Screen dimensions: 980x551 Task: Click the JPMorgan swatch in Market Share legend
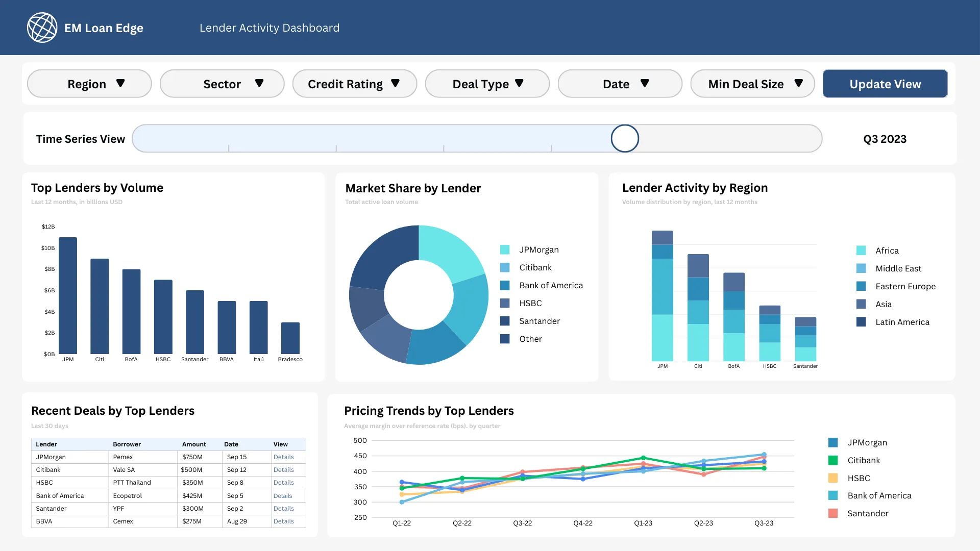(505, 249)
